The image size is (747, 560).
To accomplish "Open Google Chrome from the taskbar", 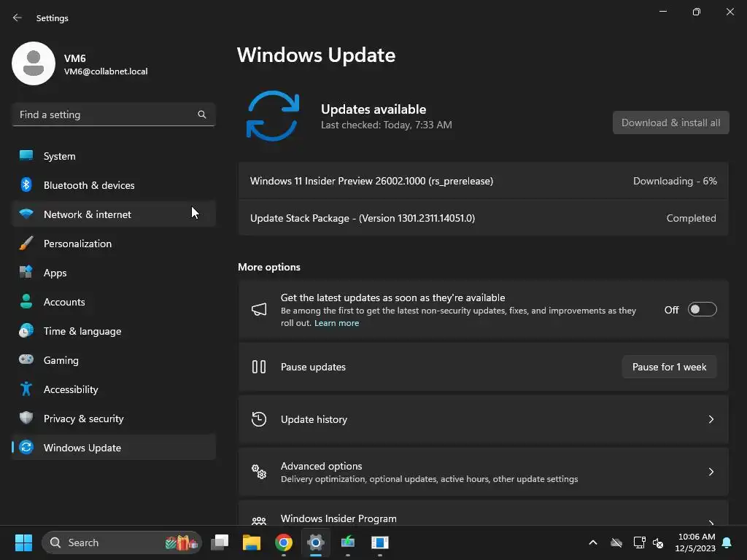I will (284, 542).
